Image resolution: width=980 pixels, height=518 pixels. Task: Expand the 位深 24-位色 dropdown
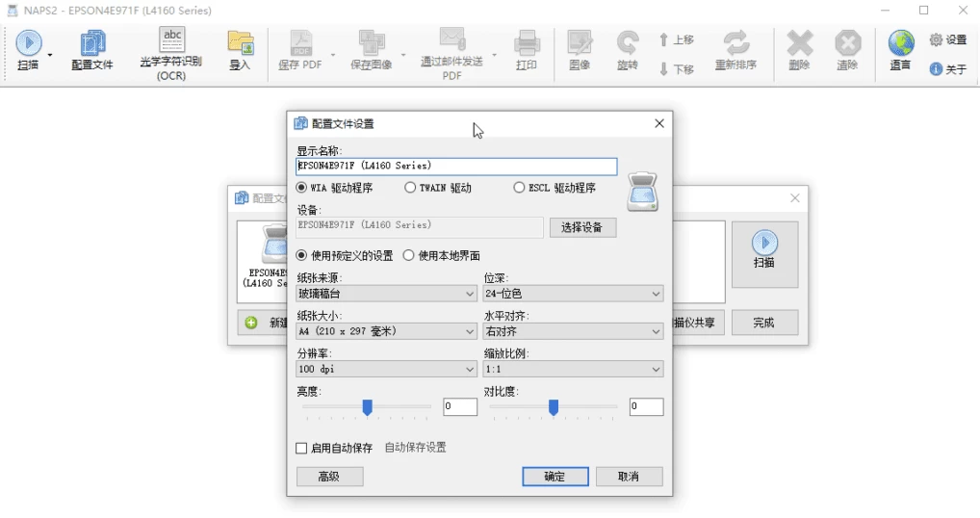[573, 294]
